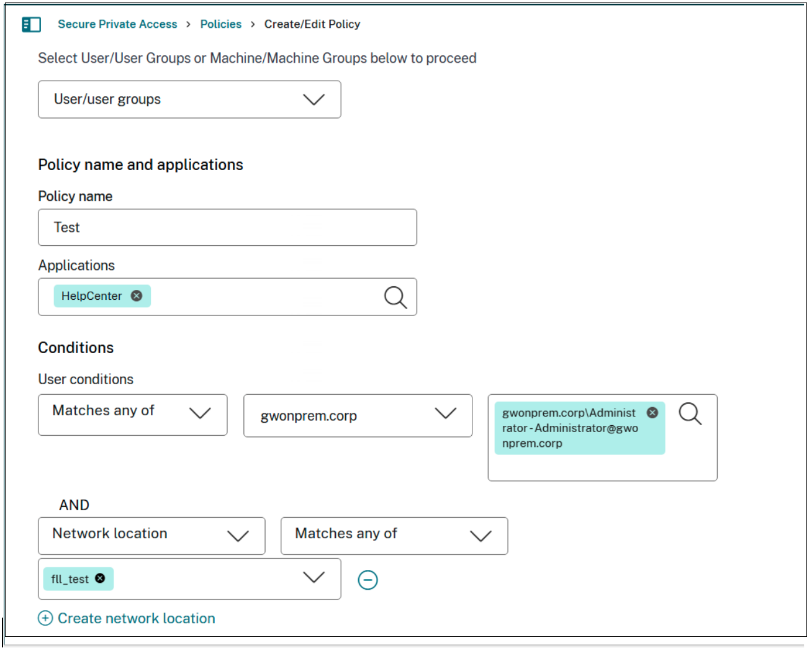Remove the gwonprem.corp\Administrator user tag
The height and width of the screenshot is (653, 812).
coord(652,413)
